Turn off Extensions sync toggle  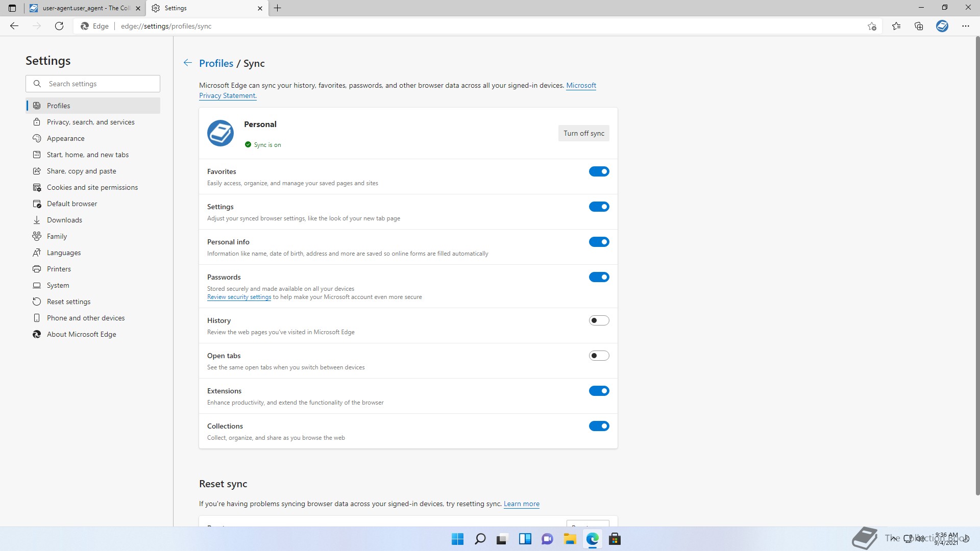point(599,391)
